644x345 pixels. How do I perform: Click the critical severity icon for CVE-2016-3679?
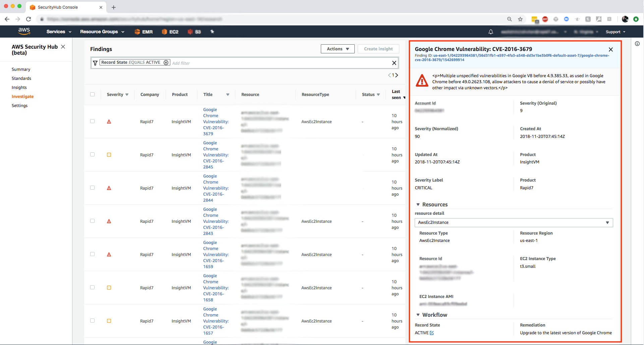(109, 121)
